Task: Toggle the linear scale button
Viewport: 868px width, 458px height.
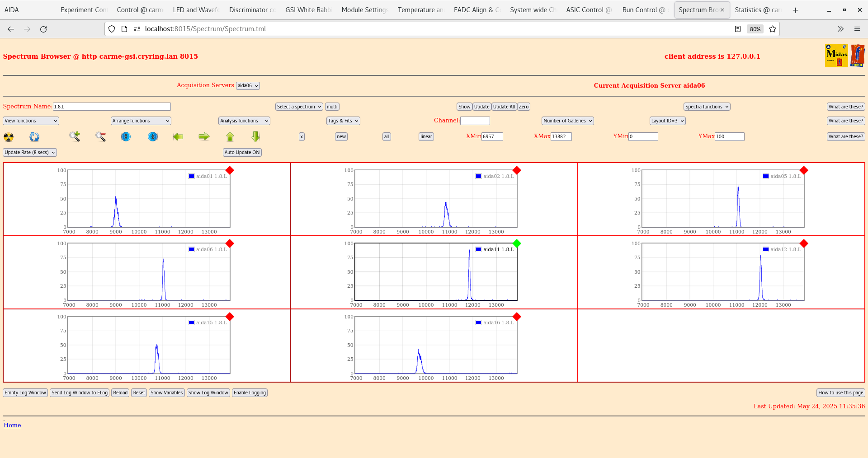Action: click(425, 136)
